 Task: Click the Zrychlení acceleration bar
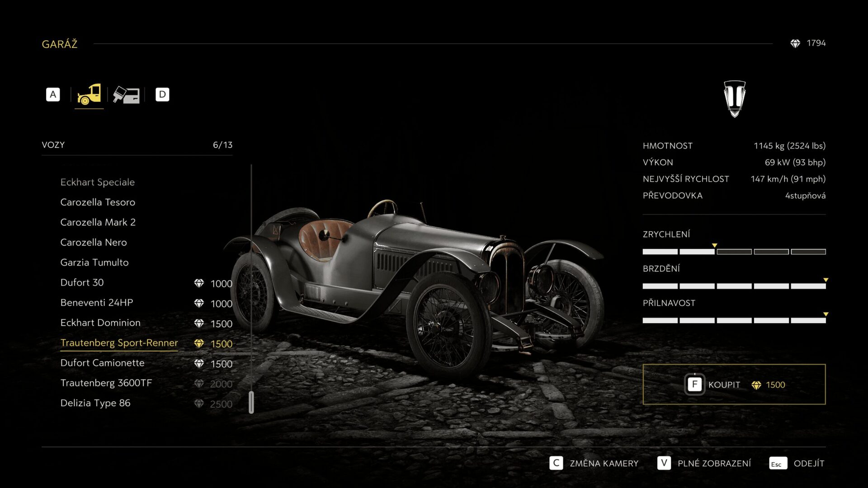(734, 252)
